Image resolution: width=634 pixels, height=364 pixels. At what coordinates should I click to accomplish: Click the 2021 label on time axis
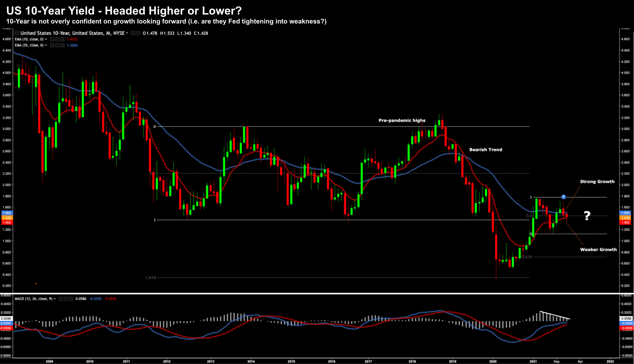[533, 361]
